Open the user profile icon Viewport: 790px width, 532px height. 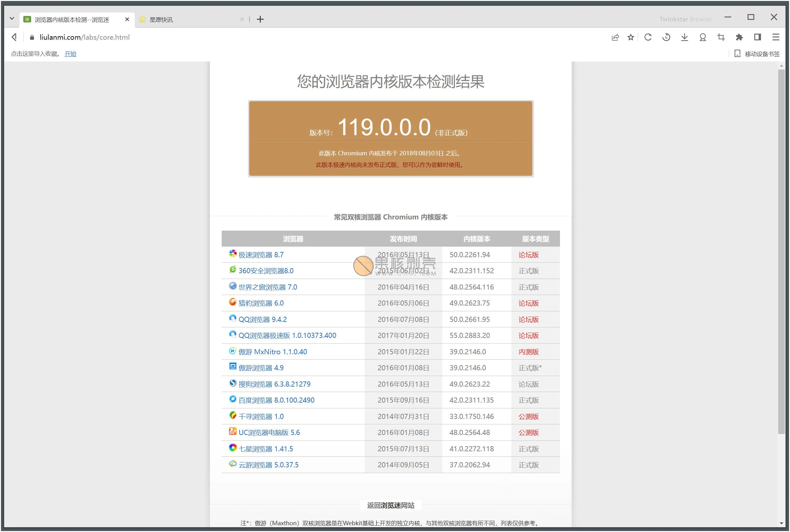coord(703,37)
